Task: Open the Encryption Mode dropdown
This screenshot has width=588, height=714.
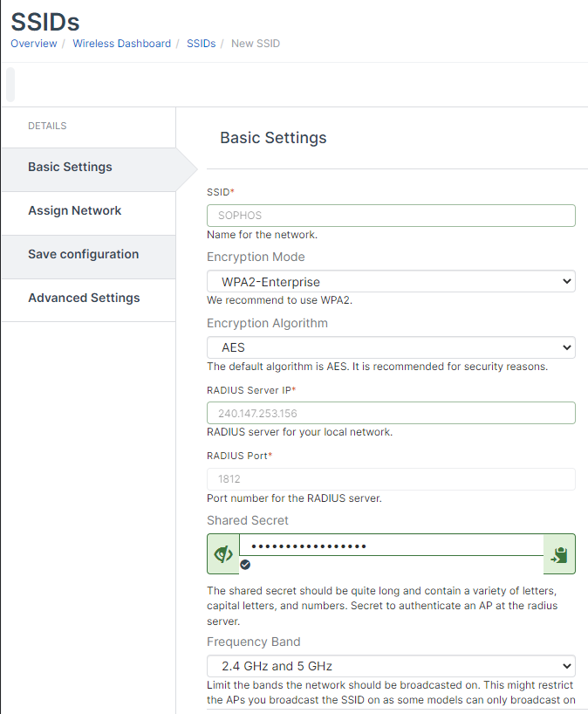Action: pos(391,281)
